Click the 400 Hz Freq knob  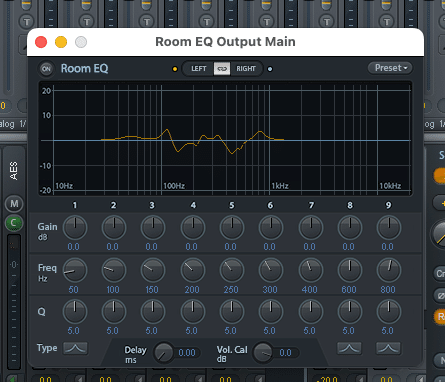[311, 270]
